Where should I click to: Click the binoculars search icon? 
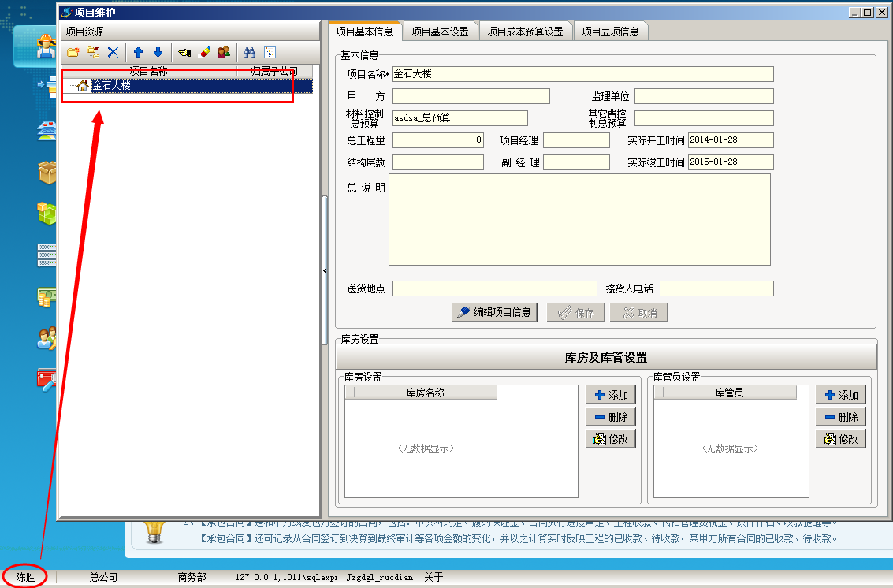250,52
